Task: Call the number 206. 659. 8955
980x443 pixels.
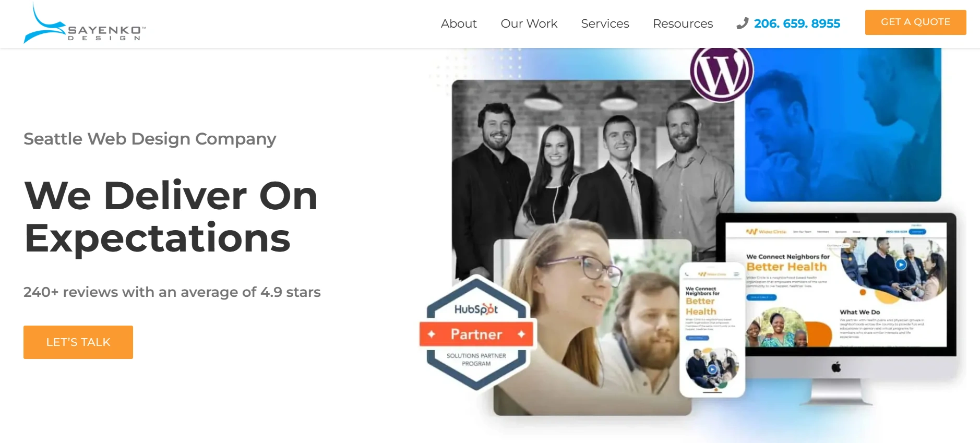Action: pos(797,23)
